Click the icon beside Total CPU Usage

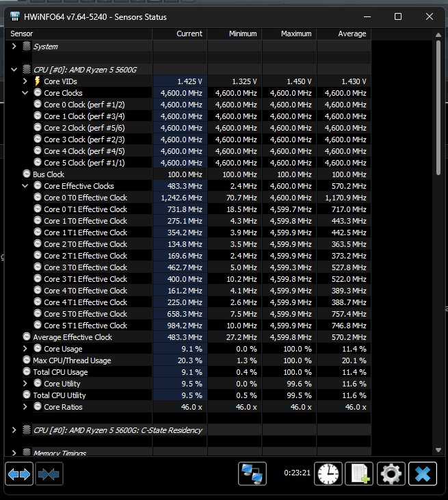pyautogui.click(x=27, y=371)
